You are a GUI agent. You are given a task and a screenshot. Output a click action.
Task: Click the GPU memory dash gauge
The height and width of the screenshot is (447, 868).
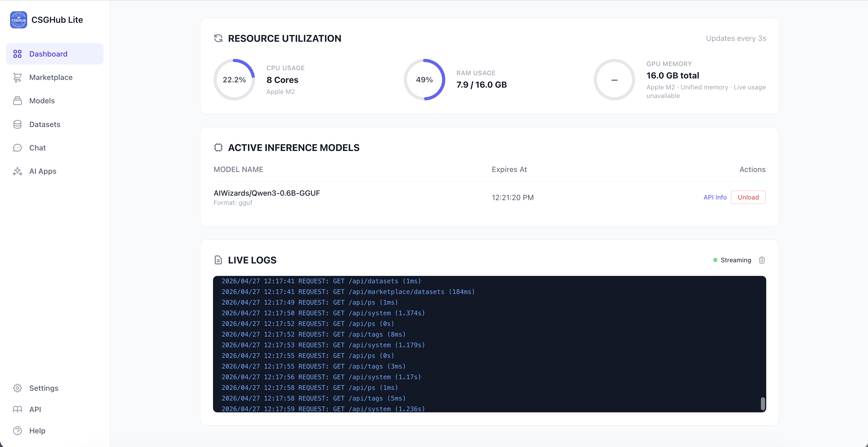point(614,80)
